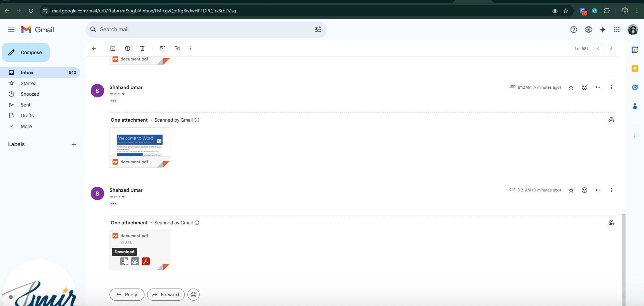Reply to the 8:21 AM message icon

click(598, 190)
